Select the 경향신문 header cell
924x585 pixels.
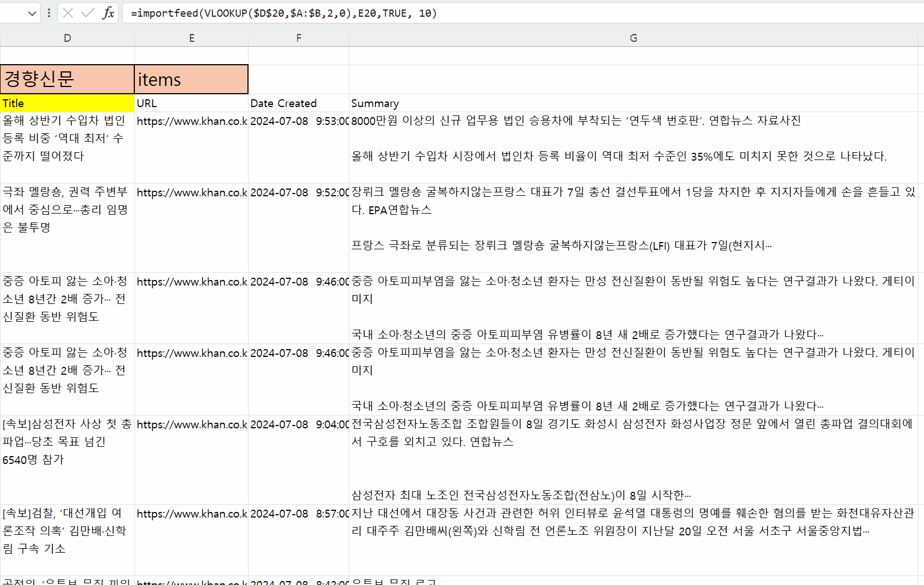coord(67,79)
